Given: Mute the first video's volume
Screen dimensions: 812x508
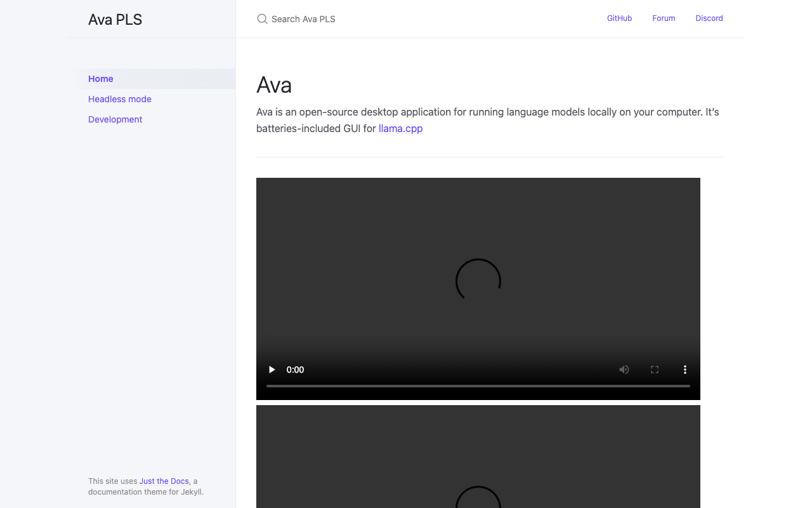Looking at the screenshot, I should tap(624, 370).
